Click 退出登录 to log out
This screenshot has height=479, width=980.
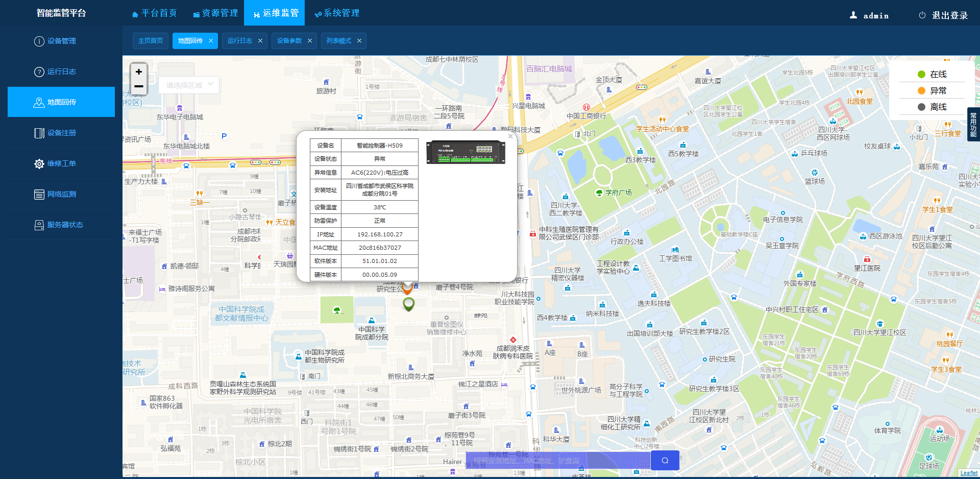pos(943,15)
